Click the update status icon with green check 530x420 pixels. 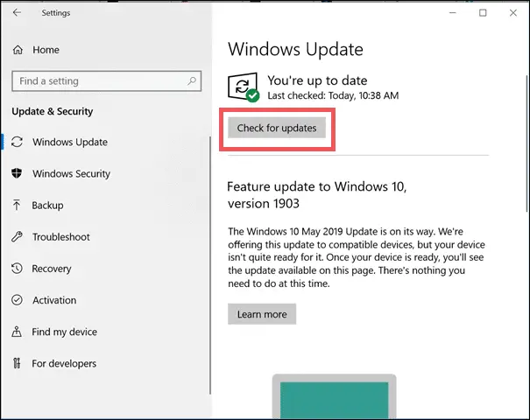pyautogui.click(x=243, y=87)
